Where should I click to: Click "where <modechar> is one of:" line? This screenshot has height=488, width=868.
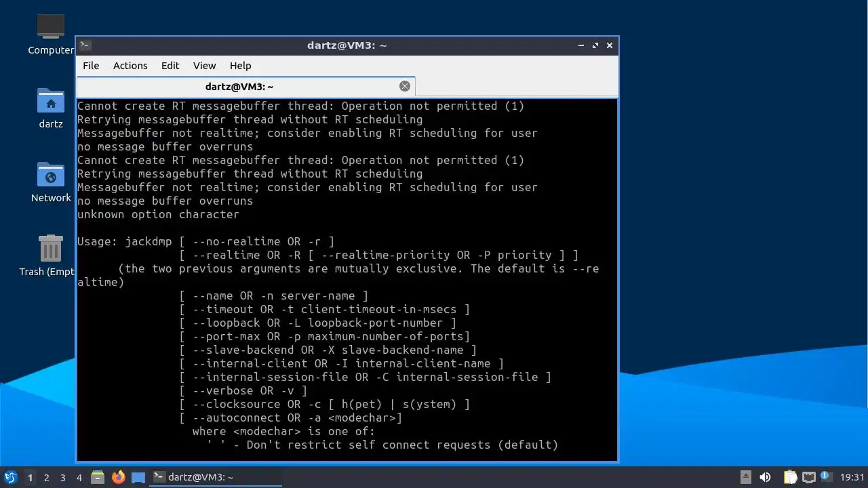point(283,431)
